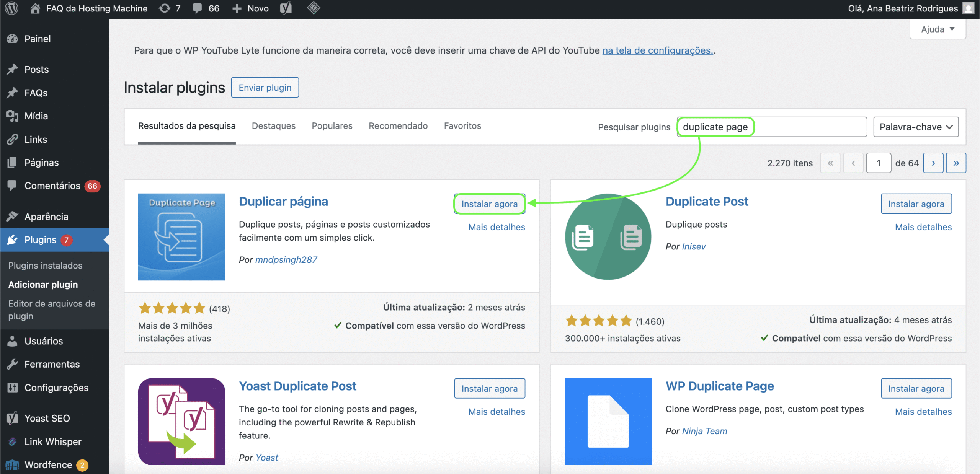
Task: Click the Enviar plugin button
Action: (265, 88)
